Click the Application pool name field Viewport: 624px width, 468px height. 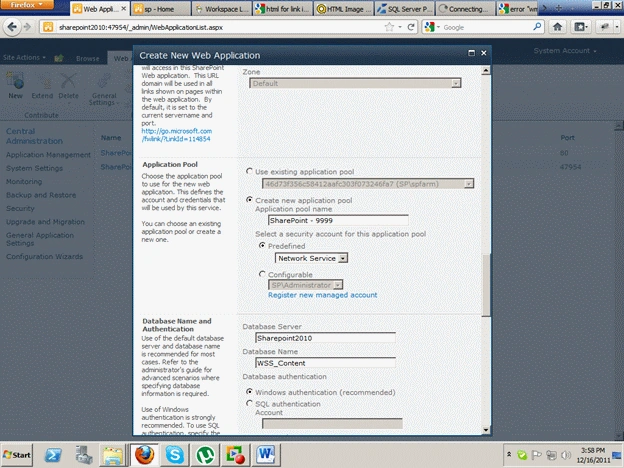click(338, 220)
